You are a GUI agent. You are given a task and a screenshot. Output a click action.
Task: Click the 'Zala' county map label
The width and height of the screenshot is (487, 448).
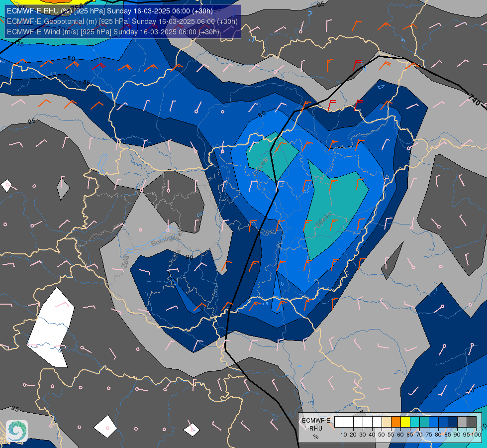click(125, 261)
